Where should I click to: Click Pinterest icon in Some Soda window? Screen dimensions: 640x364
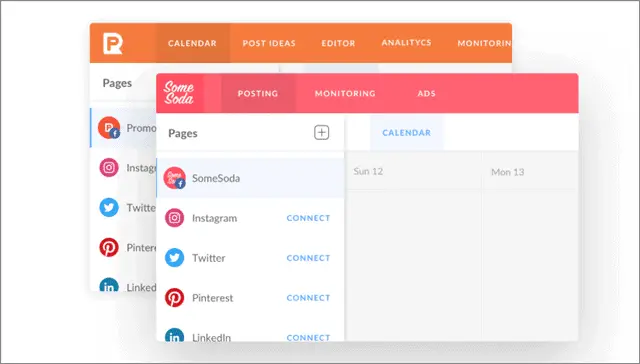click(174, 297)
